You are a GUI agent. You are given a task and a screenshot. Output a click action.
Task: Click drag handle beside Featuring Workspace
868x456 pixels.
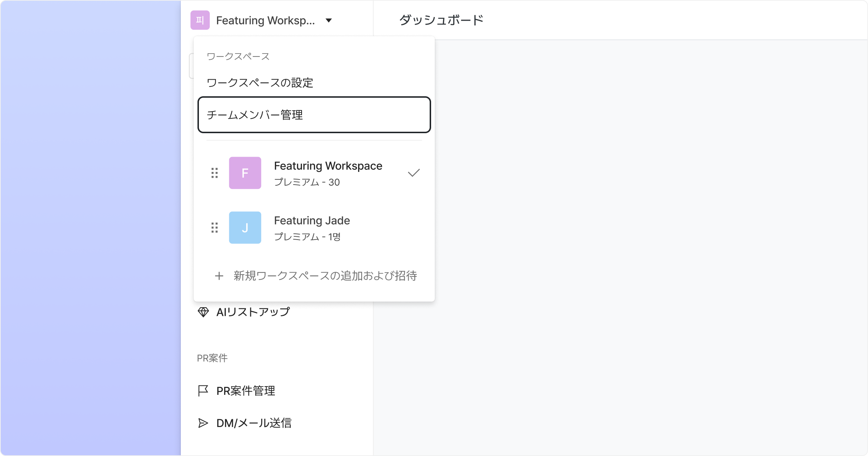[214, 173]
